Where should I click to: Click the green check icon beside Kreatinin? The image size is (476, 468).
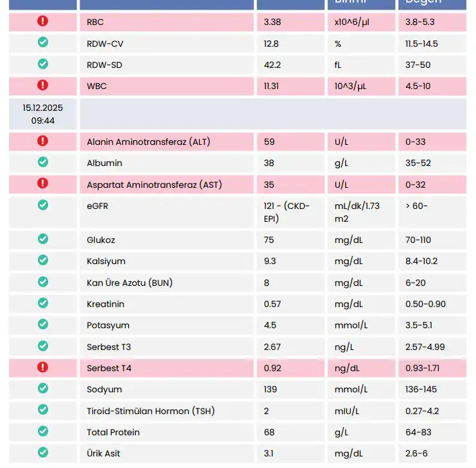43,303
